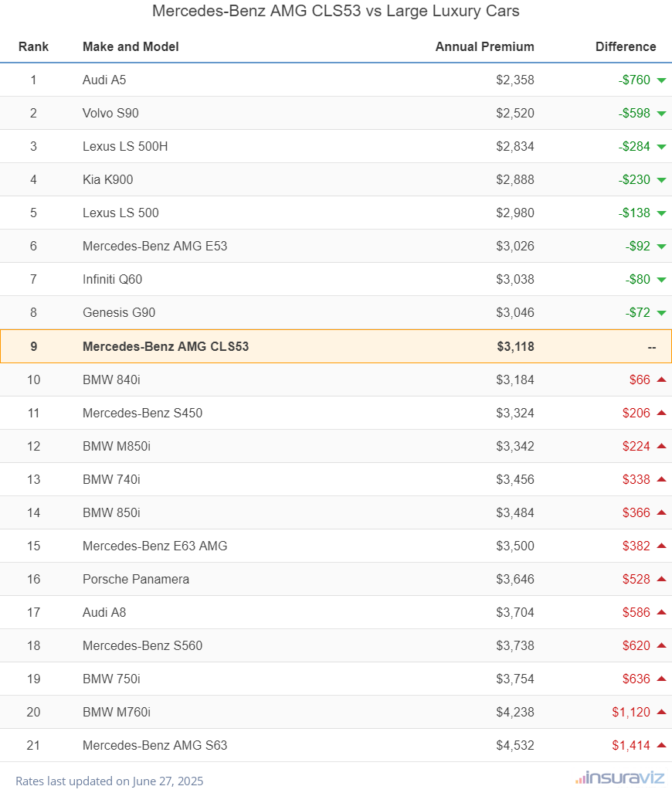
Task: Select the BMW 850i model name
Action: pyautogui.click(x=111, y=512)
